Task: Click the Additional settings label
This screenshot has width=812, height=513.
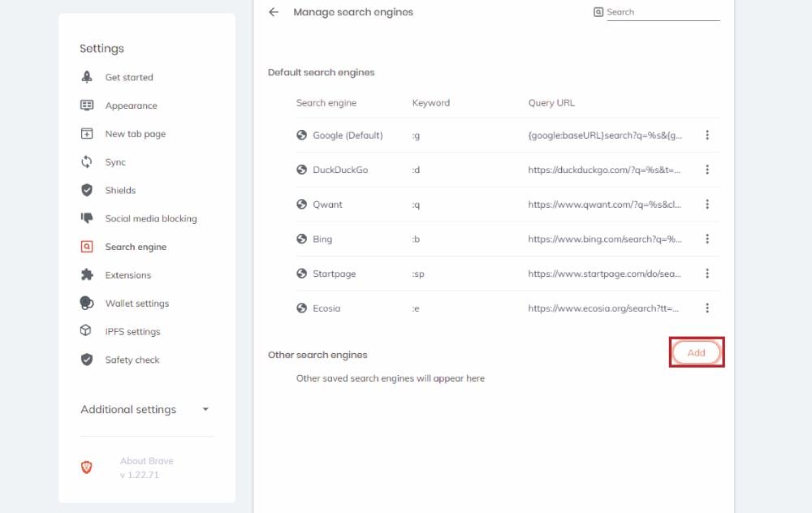Action: point(128,409)
